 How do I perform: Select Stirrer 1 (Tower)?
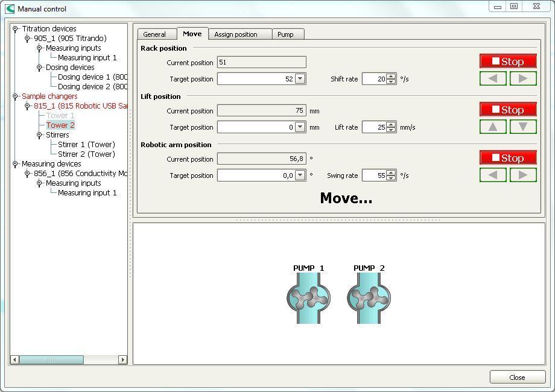click(86, 144)
